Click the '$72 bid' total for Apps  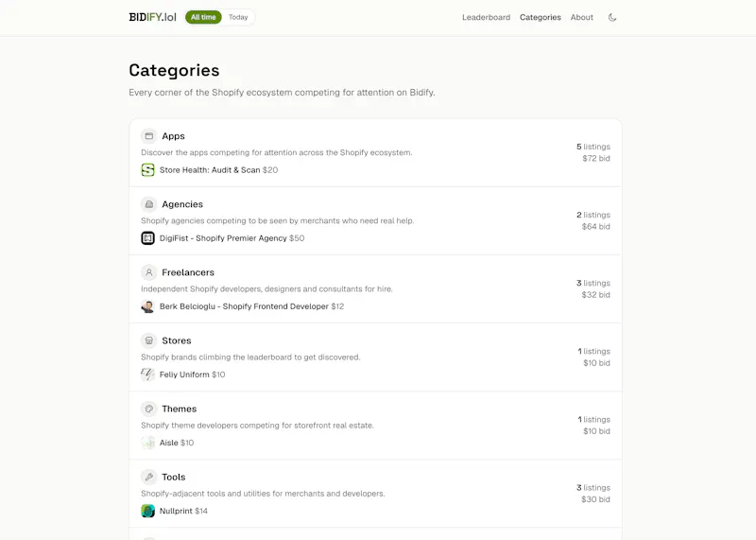596,158
